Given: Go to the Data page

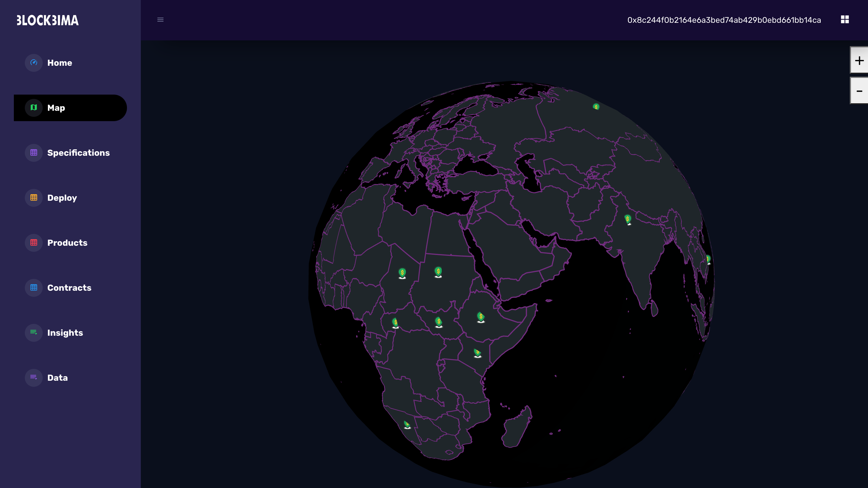Looking at the screenshot, I should (x=57, y=378).
